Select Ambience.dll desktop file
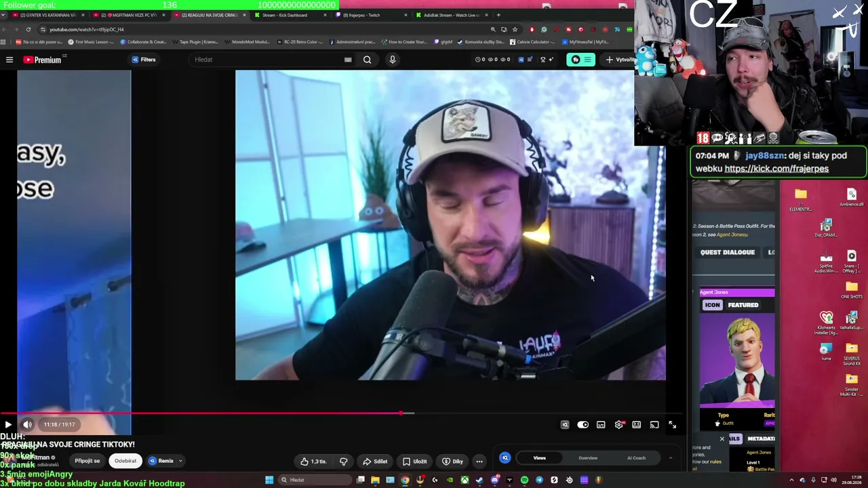The width and height of the screenshot is (868, 488). click(852, 197)
